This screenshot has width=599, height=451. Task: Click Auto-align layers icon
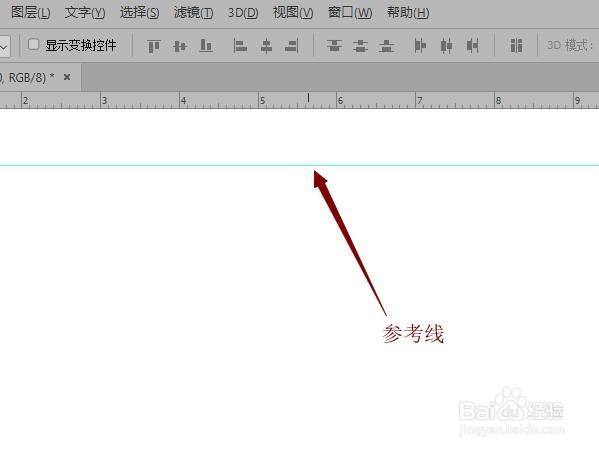point(516,46)
